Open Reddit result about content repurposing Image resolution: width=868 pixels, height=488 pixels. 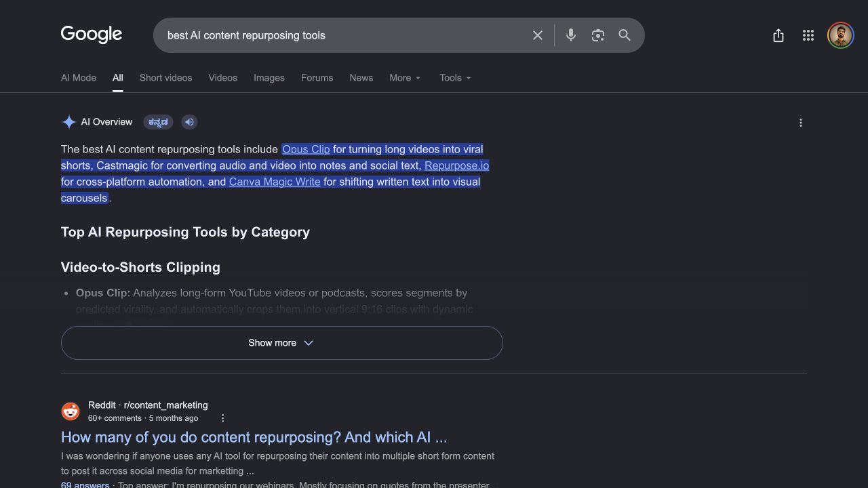254,437
